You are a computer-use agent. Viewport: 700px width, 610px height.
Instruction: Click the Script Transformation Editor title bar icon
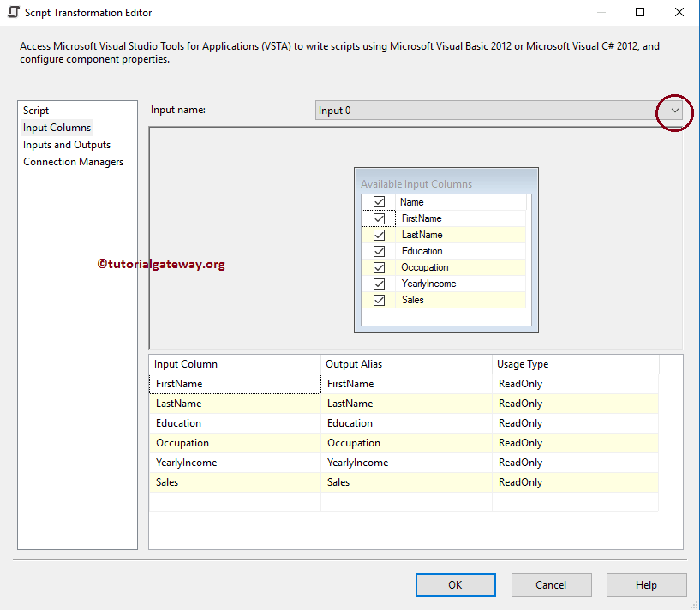tap(12, 12)
